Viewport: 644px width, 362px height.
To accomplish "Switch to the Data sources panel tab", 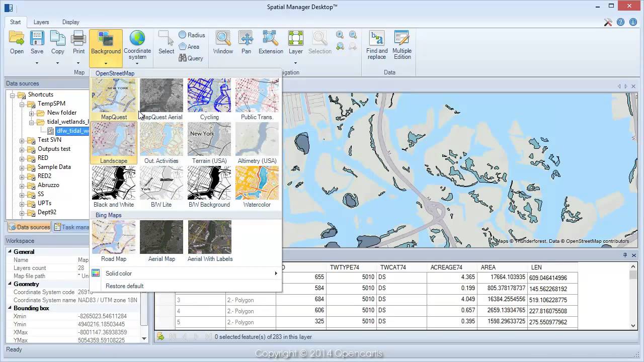I will click(29, 227).
